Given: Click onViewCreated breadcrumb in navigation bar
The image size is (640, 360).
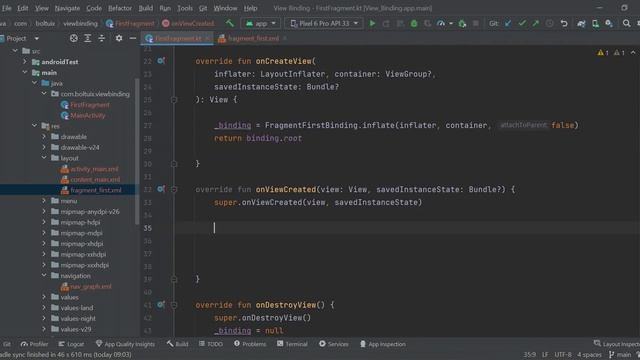Looking at the screenshot, I should pyautogui.click(x=188, y=24).
